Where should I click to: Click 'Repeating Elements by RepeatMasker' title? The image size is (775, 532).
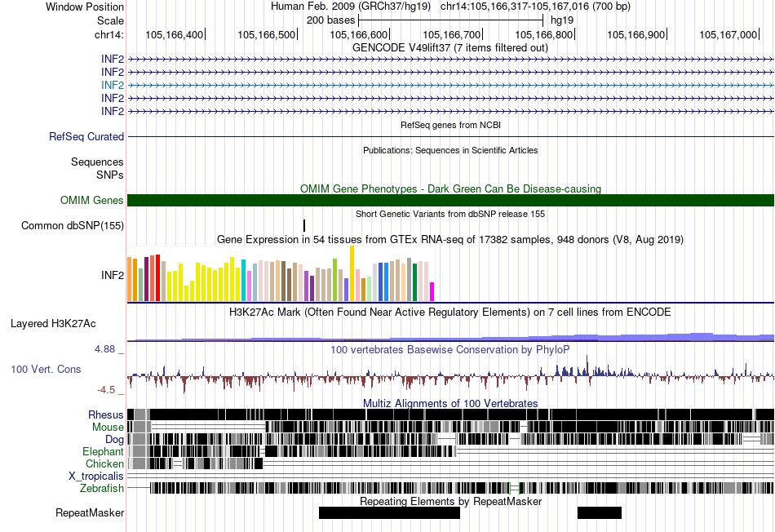click(x=450, y=501)
